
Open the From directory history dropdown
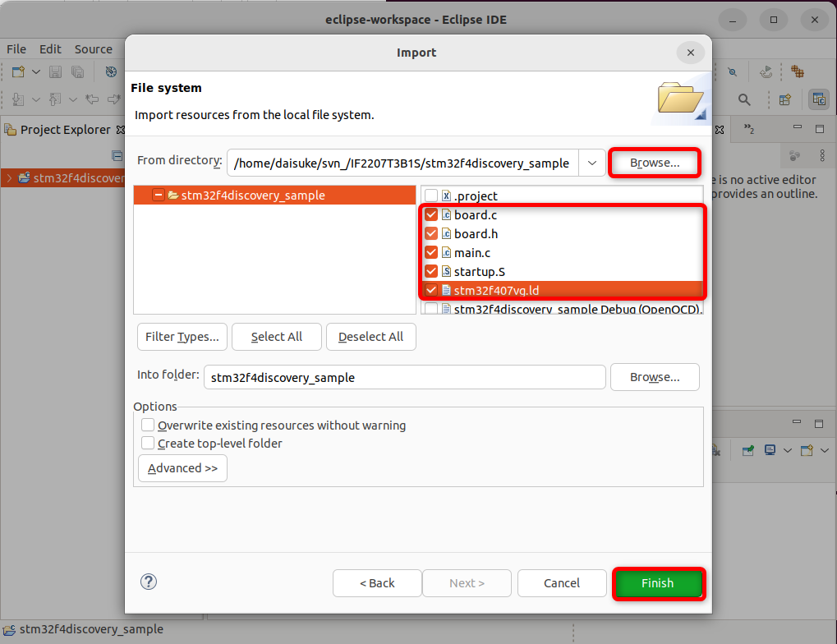coord(592,163)
